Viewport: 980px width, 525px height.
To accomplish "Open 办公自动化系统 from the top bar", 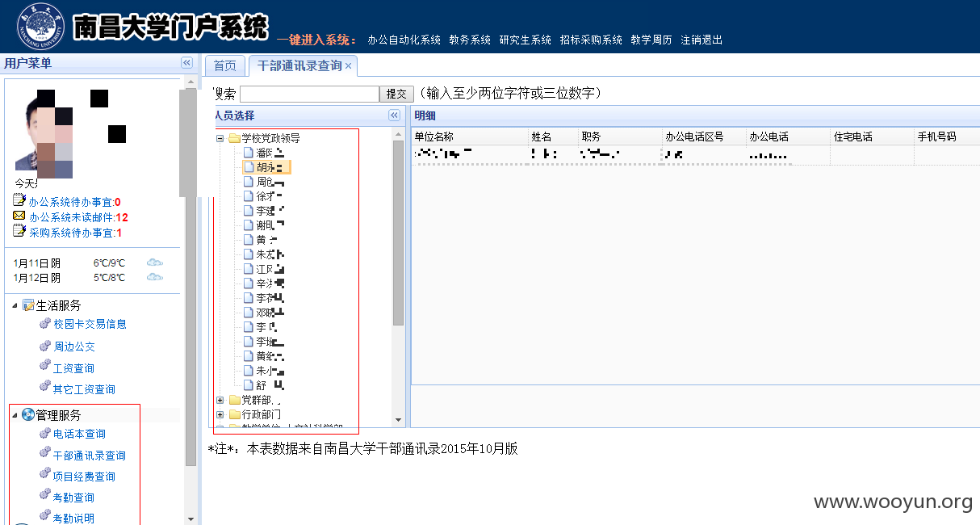I will [x=404, y=40].
